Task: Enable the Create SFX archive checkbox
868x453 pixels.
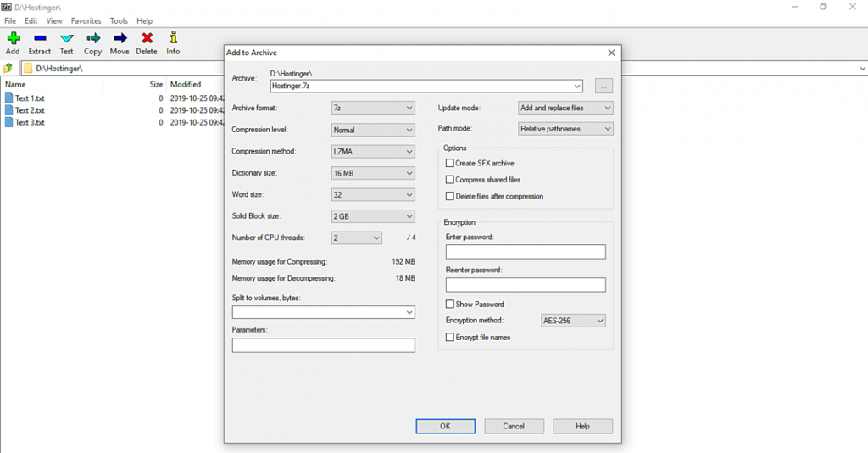Action: tap(450, 163)
